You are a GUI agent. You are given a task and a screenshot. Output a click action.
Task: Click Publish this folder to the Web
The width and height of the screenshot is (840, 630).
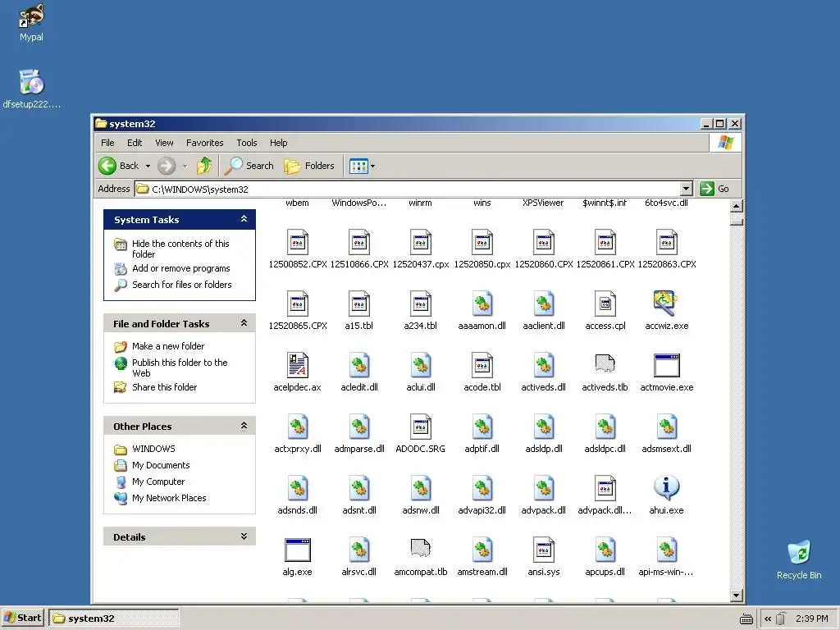click(180, 367)
